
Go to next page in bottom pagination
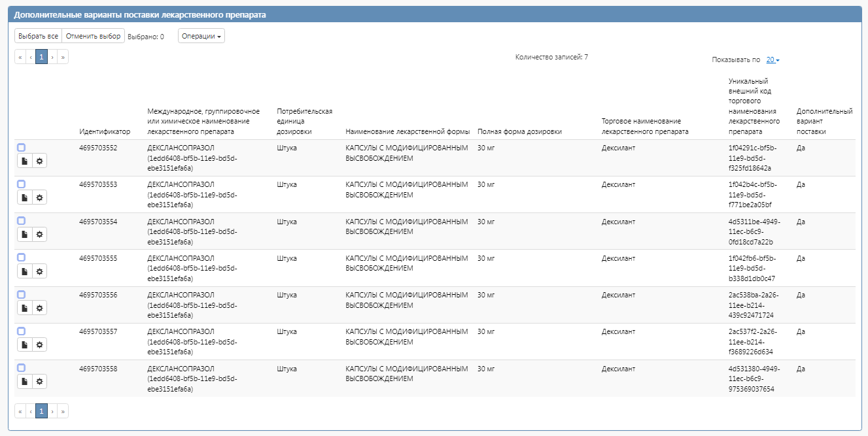52,411
